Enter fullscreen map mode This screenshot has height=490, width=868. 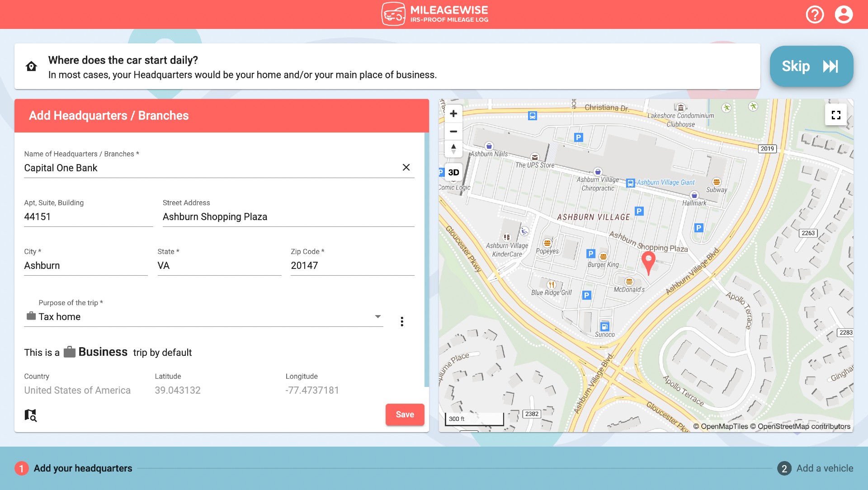[x=836, y=115]
